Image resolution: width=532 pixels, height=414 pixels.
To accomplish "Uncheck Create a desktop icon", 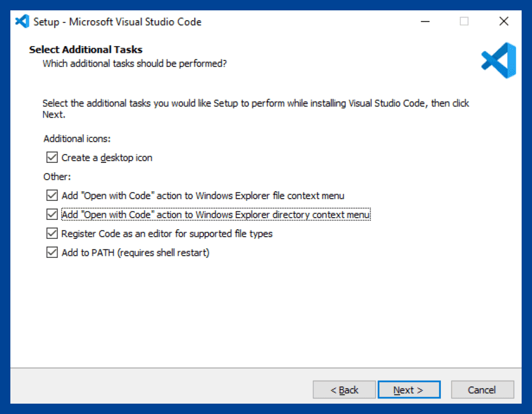I will click(x=52, y=157).
